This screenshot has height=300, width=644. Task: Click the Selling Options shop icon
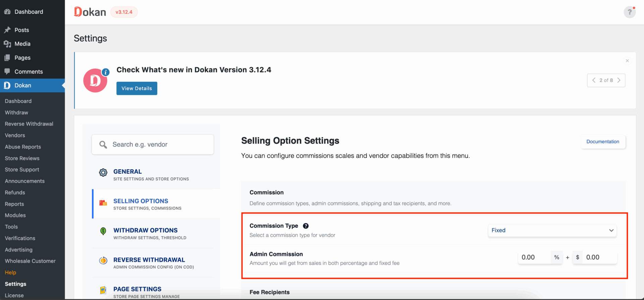pos(103,202)
